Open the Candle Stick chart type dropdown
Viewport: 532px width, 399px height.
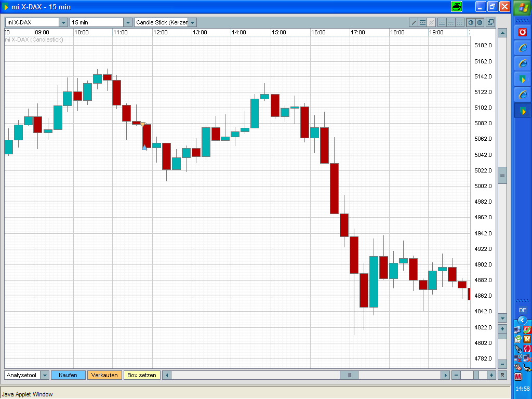(166, 22)
